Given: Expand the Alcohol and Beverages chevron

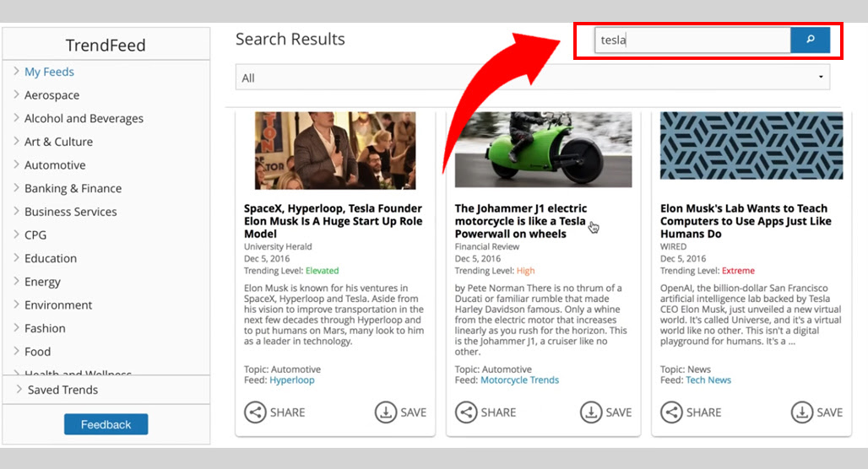Looking at the screenshot, I should pos(16,118).
